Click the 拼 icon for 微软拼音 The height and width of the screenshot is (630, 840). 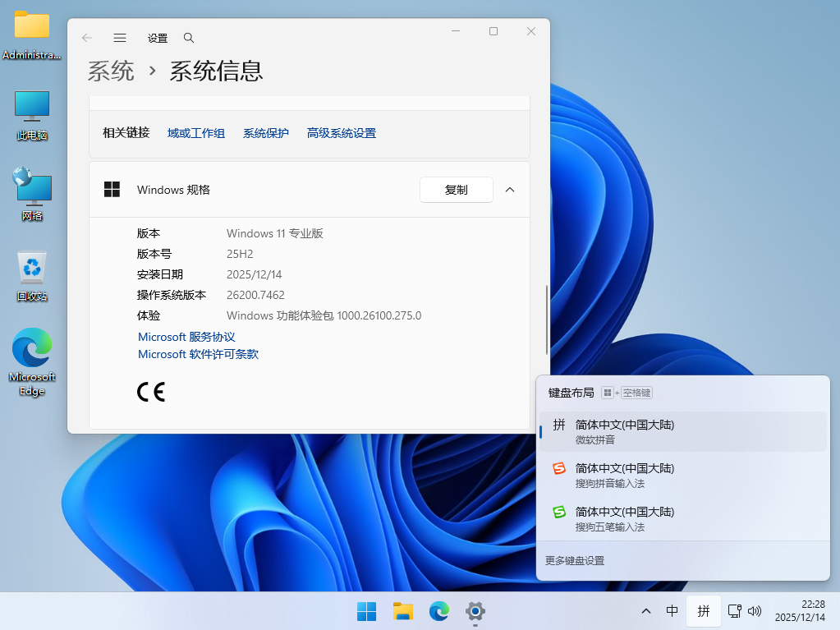(x=559, y=425)
